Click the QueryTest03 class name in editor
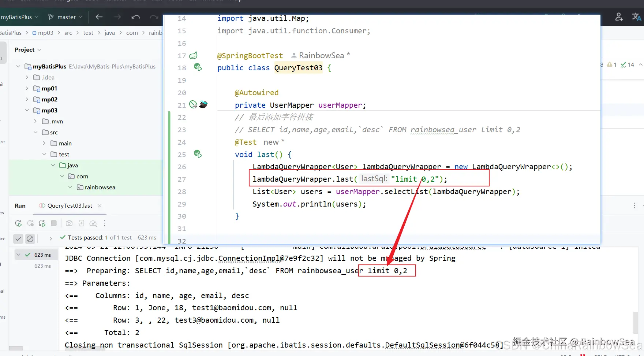This screenshot has height=356, width=644. click(x=298, y=68)
